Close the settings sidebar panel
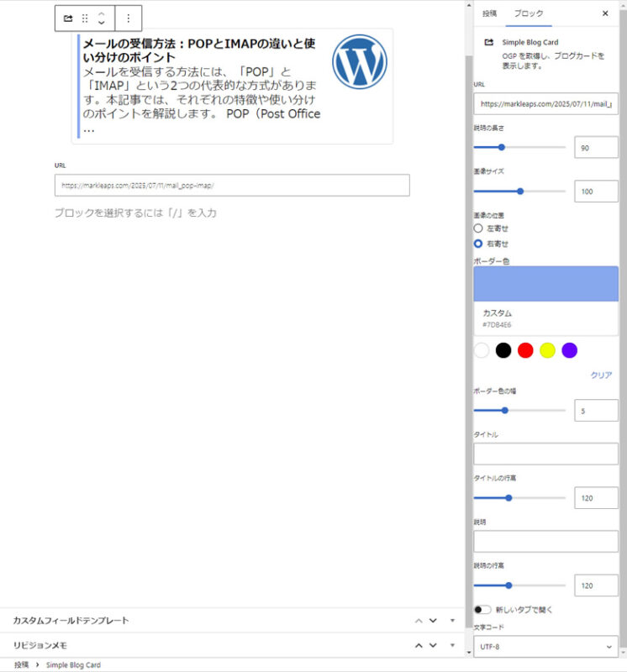This screenshot has width=627, height=672. 605,13
